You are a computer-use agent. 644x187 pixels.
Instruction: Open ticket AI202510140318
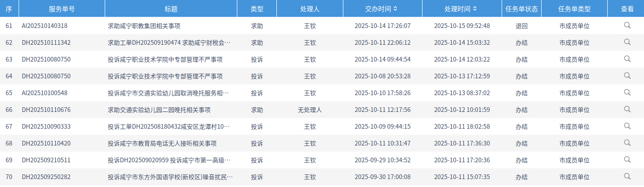tap(45, 26)
